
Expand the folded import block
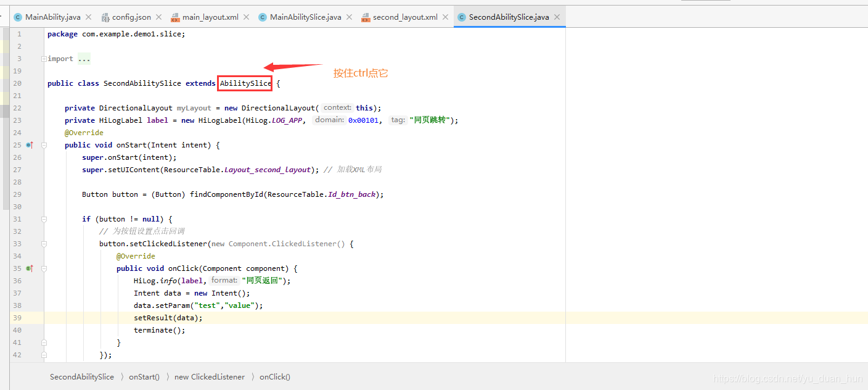(44, 59)
